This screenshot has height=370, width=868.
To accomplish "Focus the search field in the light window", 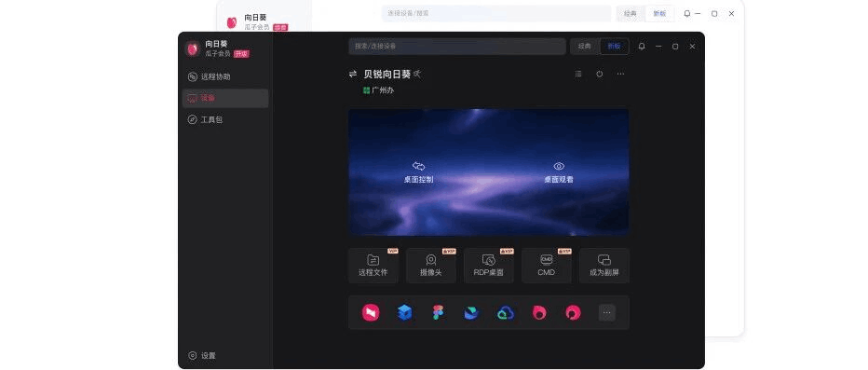I will (x=496, y=13).
